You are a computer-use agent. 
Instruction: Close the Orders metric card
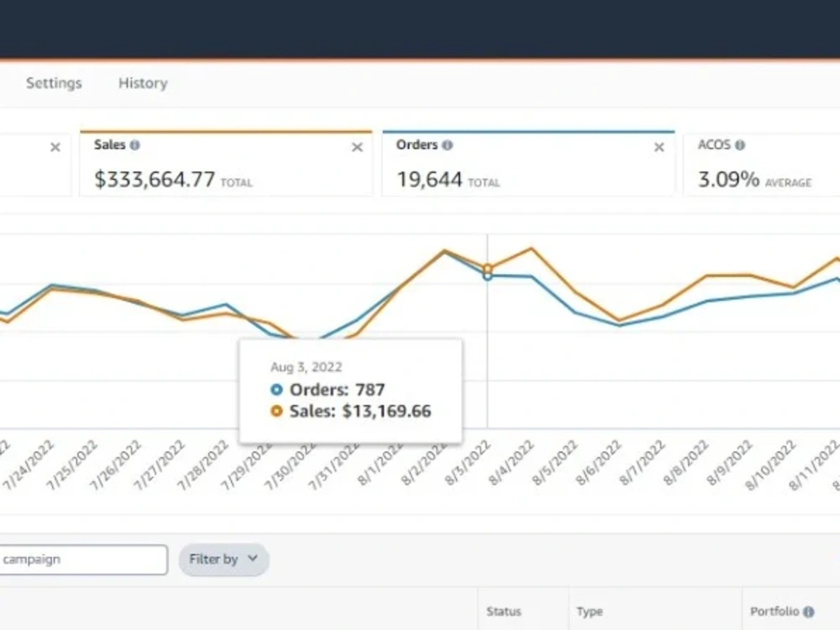tap(659, 147)
